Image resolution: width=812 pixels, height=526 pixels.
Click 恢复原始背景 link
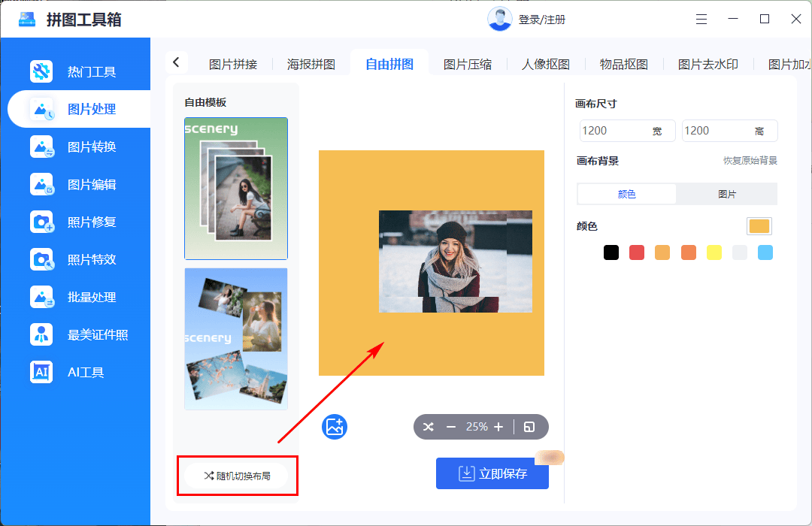pos(750,161)
